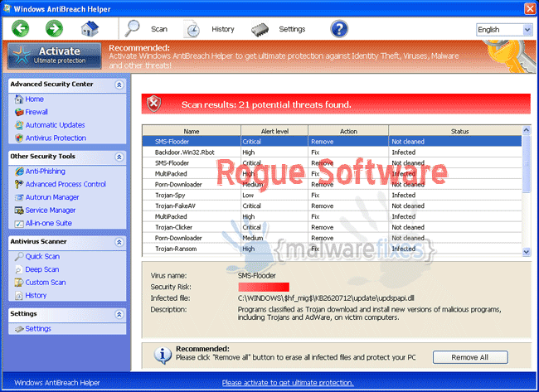This screenshot has width=539, height=392.
Task: Click the magnifying glass Scan icon
Action: (x=132, y=28)
